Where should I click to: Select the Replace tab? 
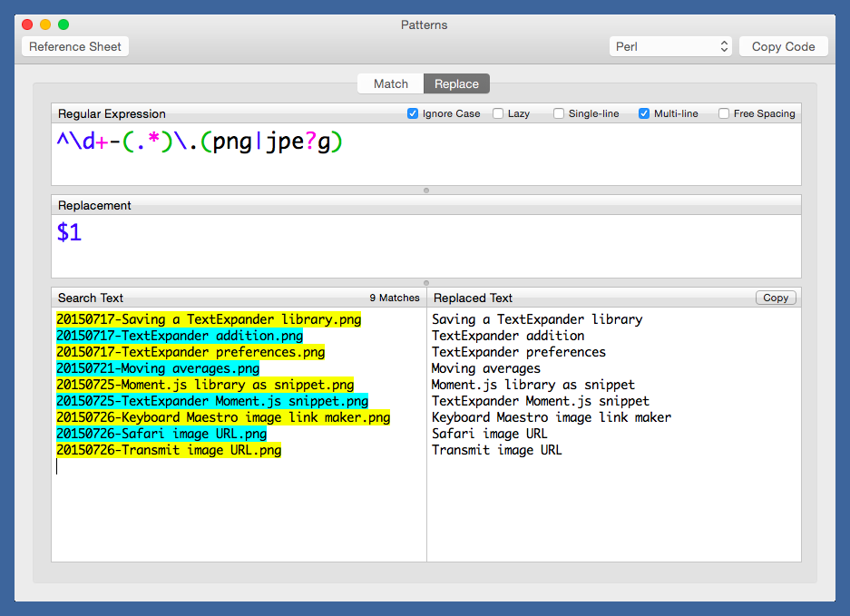click(456, 83)
